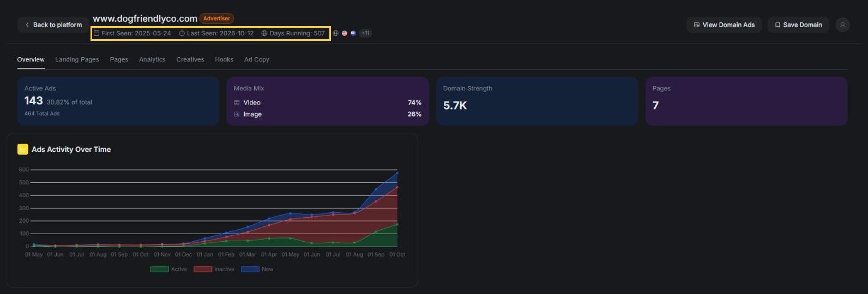
Task: Toggle the New series in chart legend
Action: pyautogui.click(x=257, y=269)
